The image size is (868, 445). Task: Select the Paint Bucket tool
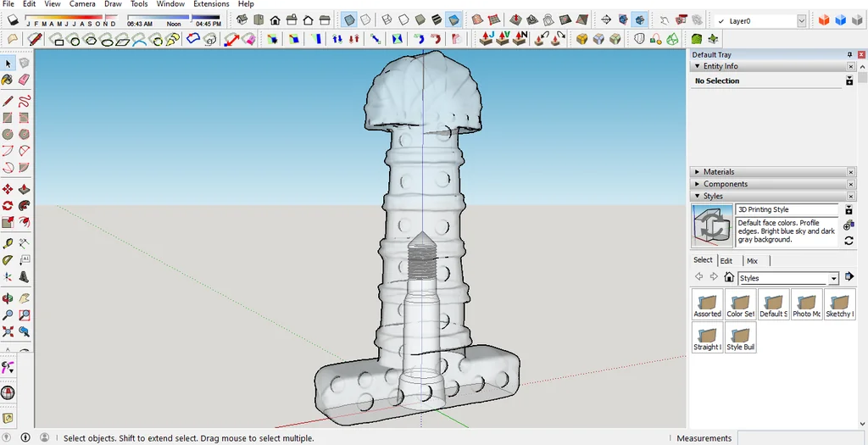[8, 79]
